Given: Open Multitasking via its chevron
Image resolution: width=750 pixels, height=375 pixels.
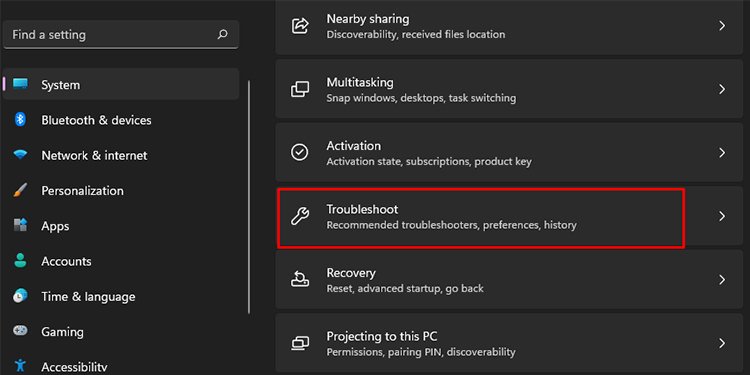Looking at the screenshot, I should coord(722,89).
